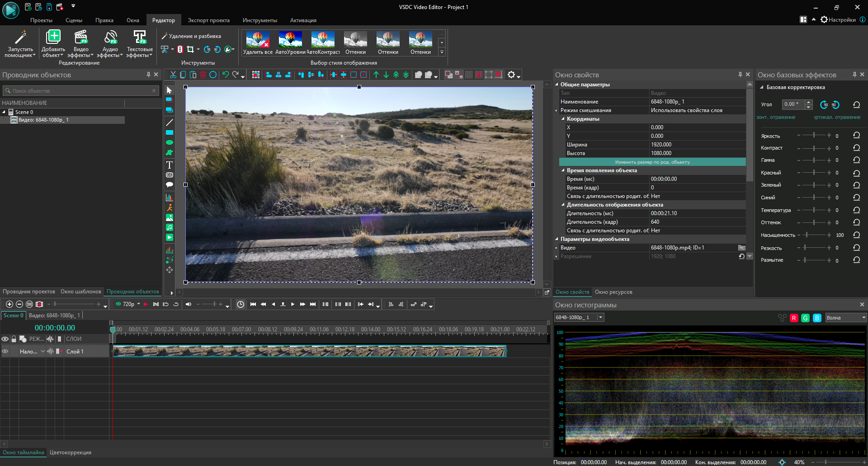
Task: Open the 6848-1080p_1 histogram source dropdown
Action: [579, 317]
